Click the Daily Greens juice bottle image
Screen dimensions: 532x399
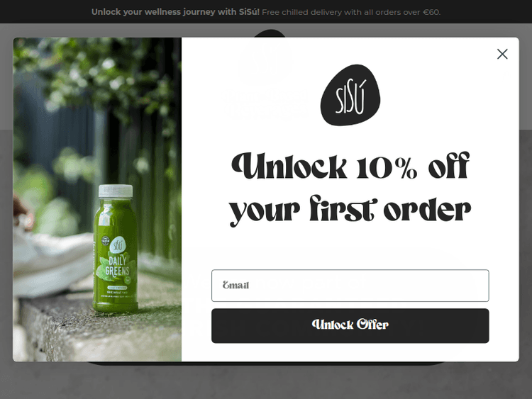coord(116,248)
